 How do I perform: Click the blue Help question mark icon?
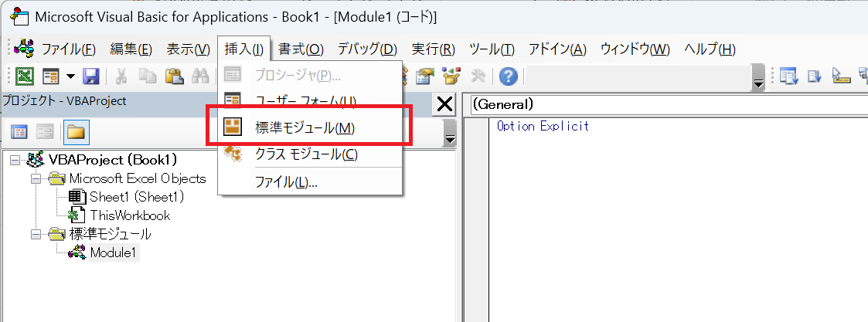pos(508,76)
